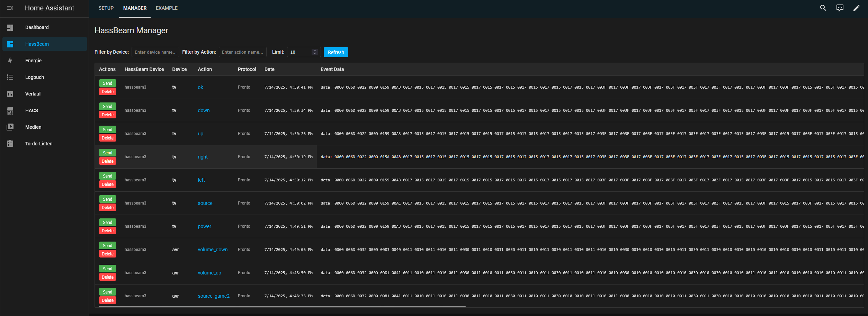Click the 'source_game2' action link
The image size is (868, 316).
click(x=214, y=296)
